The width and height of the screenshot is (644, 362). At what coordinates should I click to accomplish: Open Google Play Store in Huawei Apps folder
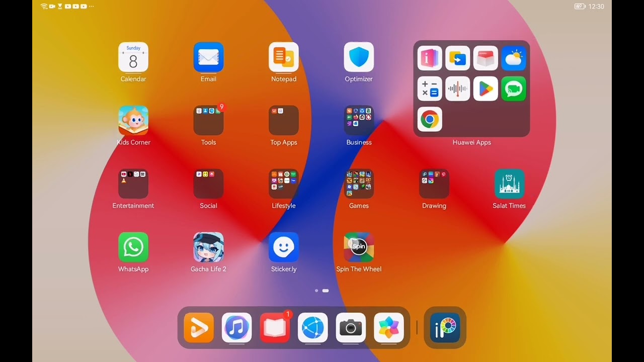(486, 89)
